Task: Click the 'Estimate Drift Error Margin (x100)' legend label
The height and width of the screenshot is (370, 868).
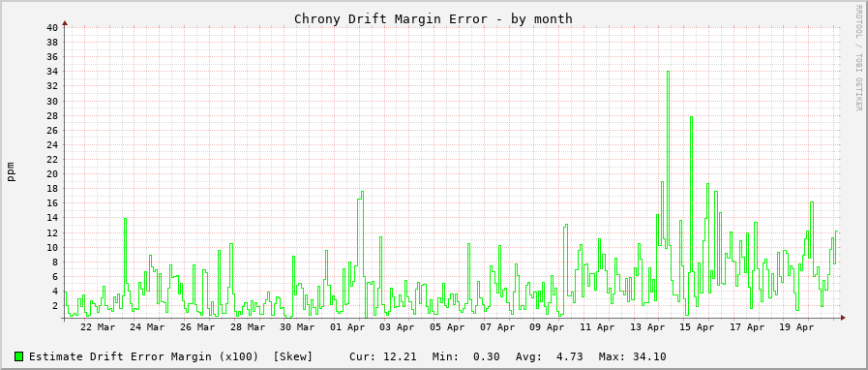Action: (143, 356)
